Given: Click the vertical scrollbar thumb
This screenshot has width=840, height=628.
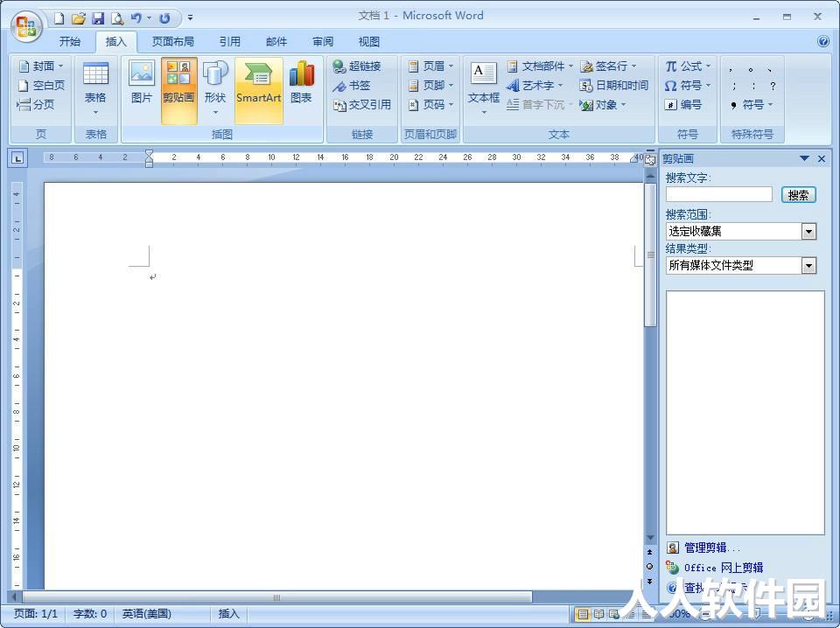Looking at the screenshot, I should click(650, 255).
